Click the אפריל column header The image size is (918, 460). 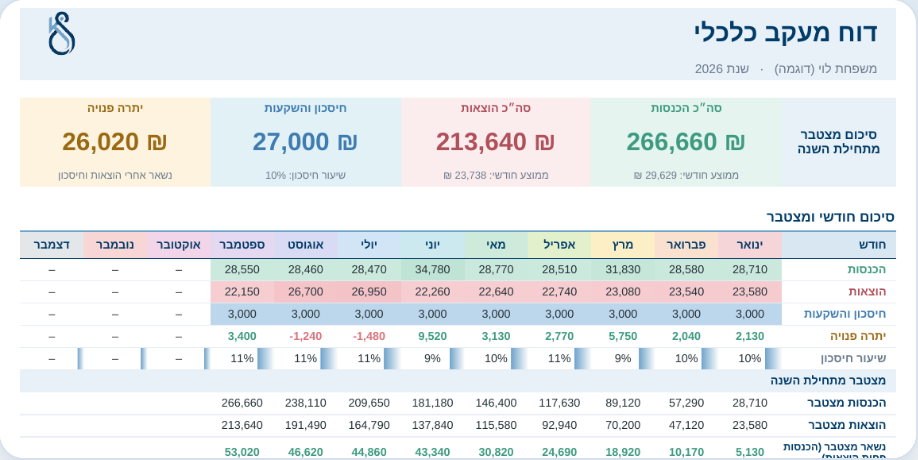pyautogui.click(x=559, y=245)
